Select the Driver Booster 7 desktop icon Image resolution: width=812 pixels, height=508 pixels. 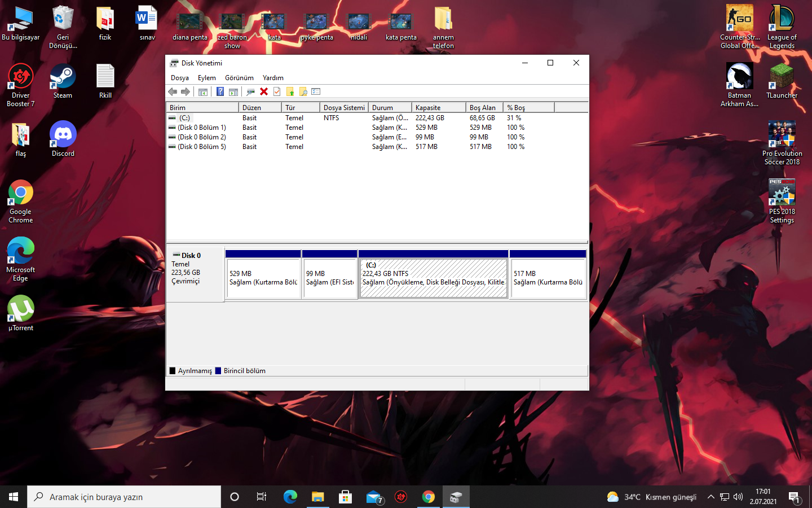(x=21, y=85)
